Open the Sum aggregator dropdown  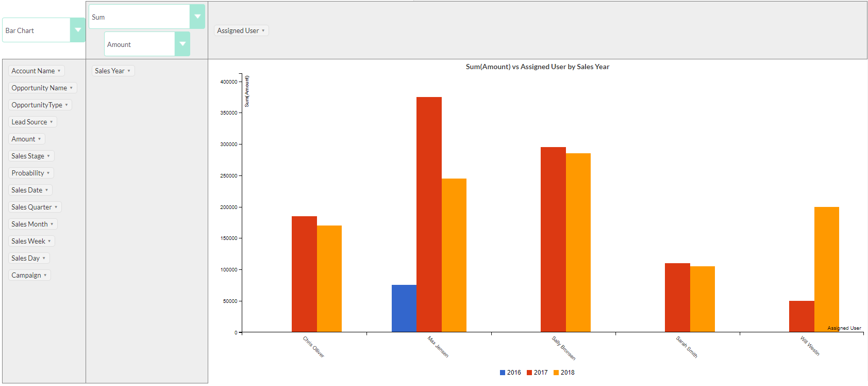click(197, 17)
